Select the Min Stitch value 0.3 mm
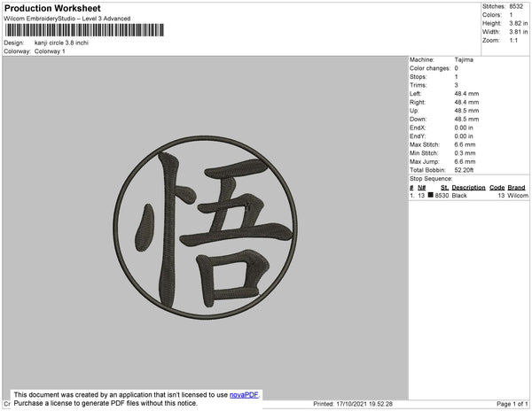 (465, 153)
